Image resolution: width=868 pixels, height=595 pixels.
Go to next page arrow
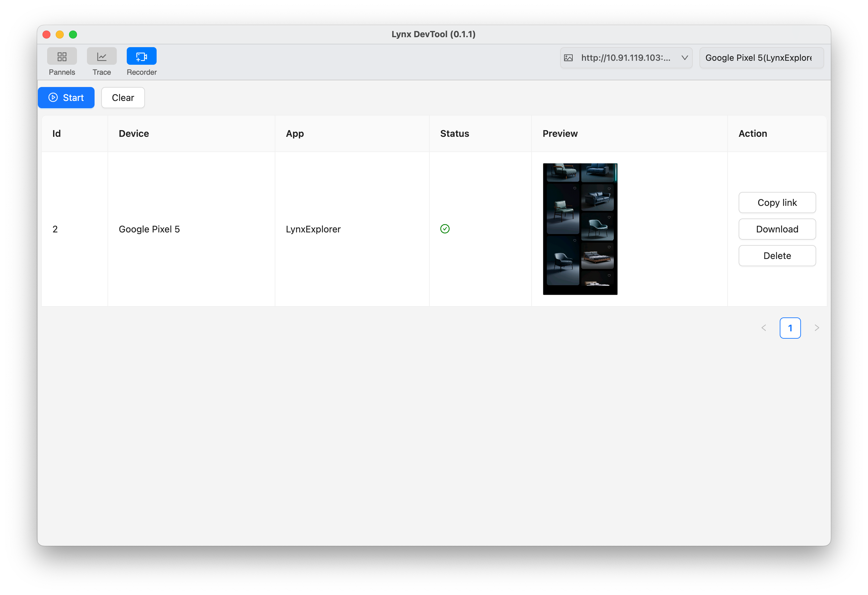(817, 328)
